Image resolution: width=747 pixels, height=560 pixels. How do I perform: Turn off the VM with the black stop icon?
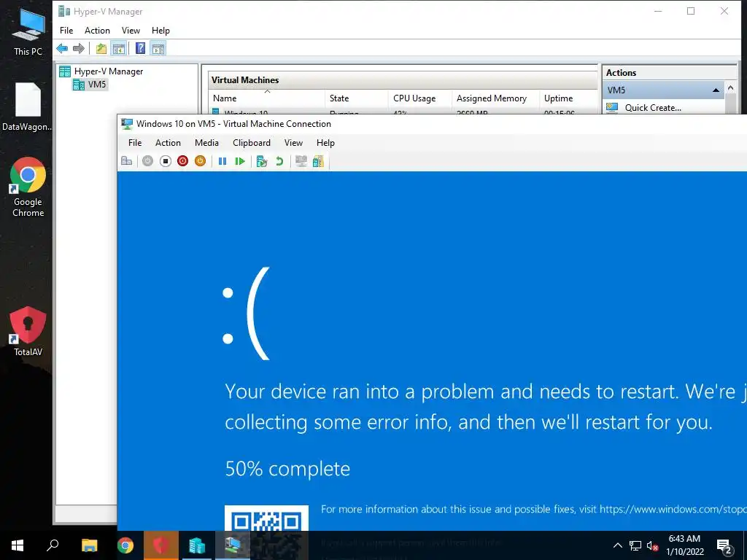pyautogui.click(x=166, y=161)
